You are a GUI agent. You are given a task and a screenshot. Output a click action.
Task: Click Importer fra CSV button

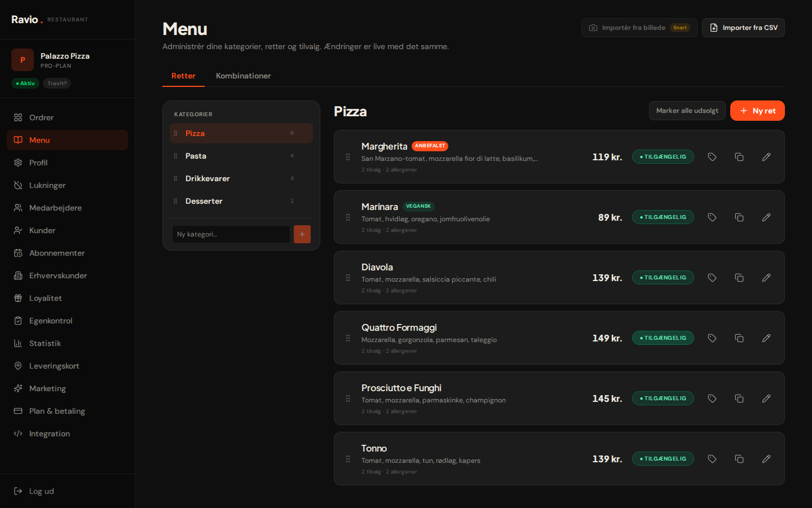click(x=743, y=28)
